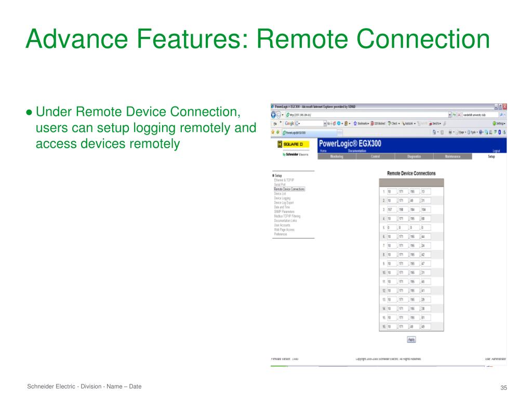The width and height of the screenshot is (532, 399).
Task: Open Device Log Export setup page
Action: click(284, 203)
